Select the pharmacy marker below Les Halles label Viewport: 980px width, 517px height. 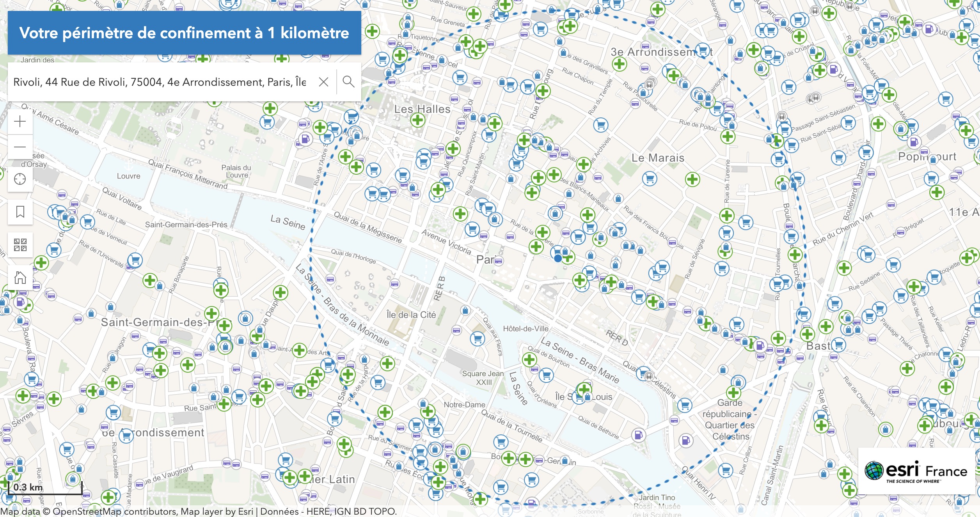418,120
